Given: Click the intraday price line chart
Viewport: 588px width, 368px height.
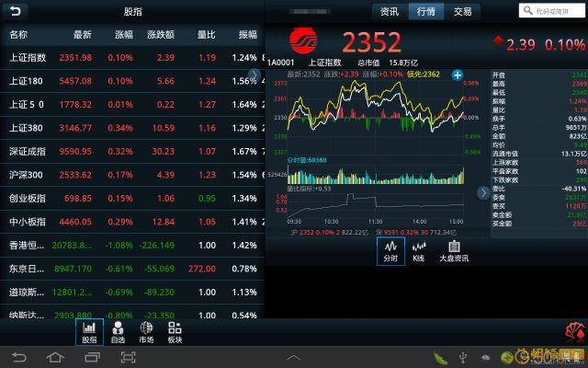Looking at the screenshot, I should point(376,117).
